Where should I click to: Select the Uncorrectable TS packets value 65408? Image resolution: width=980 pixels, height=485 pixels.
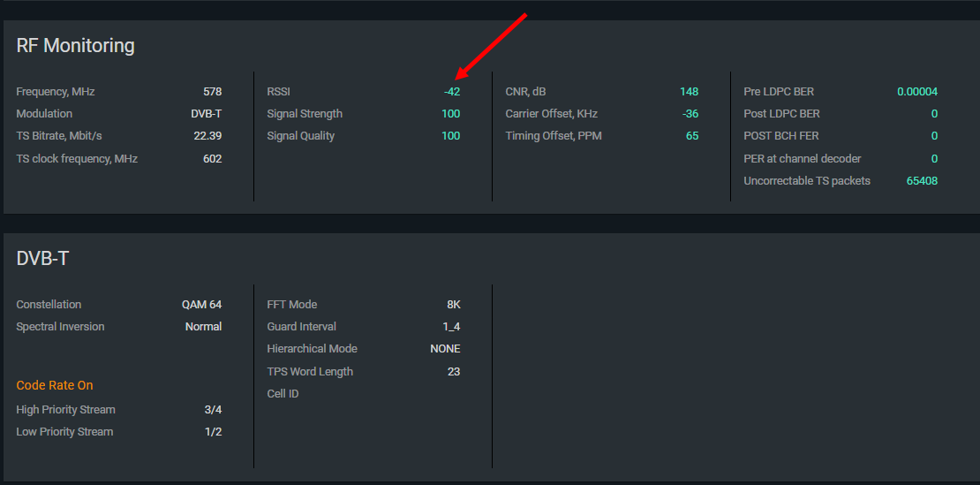click(922, 181)
